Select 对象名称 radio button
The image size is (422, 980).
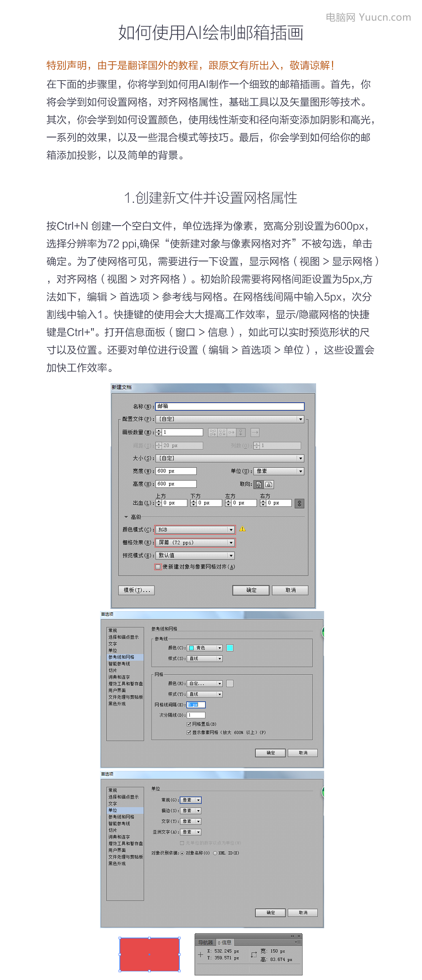(x=182, y=853)
